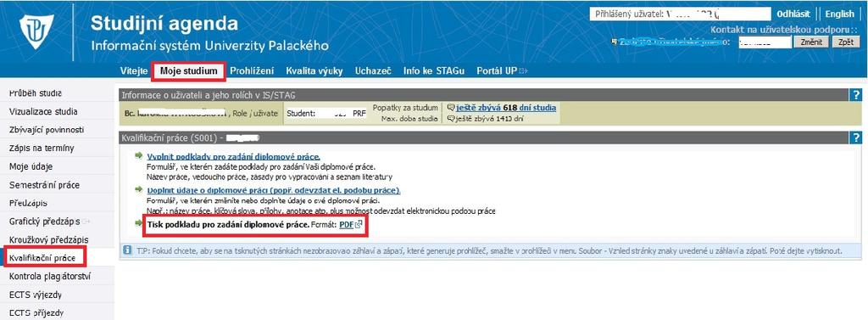Select the Info ke STAGu tab

coord(434,71)
